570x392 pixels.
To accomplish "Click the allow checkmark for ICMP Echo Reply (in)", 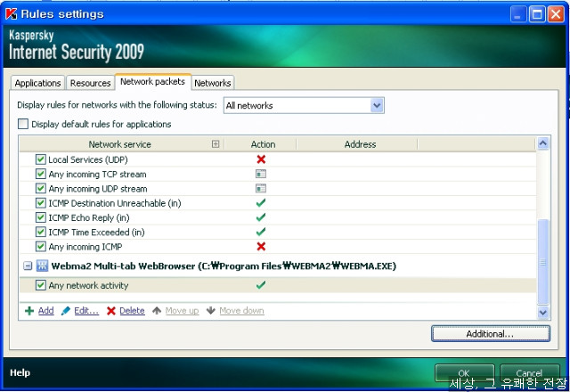I will pyautogui.click(x=261, y=217).
